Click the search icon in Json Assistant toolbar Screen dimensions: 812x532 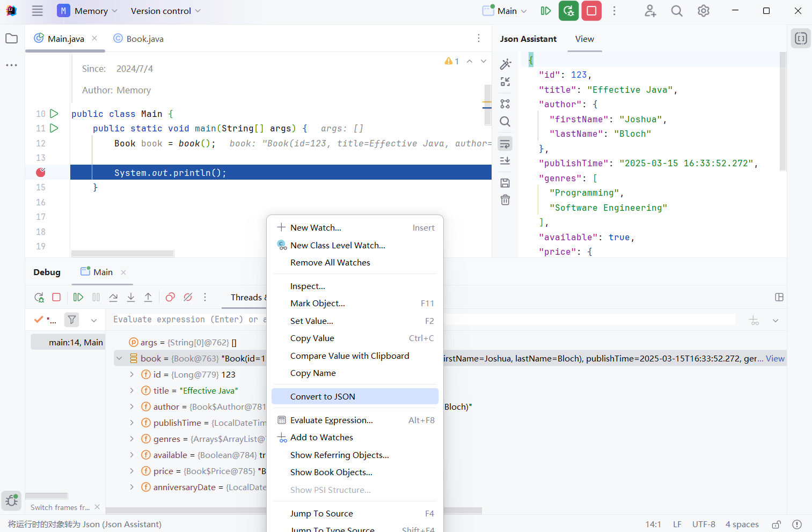click(x=505, y=122)
